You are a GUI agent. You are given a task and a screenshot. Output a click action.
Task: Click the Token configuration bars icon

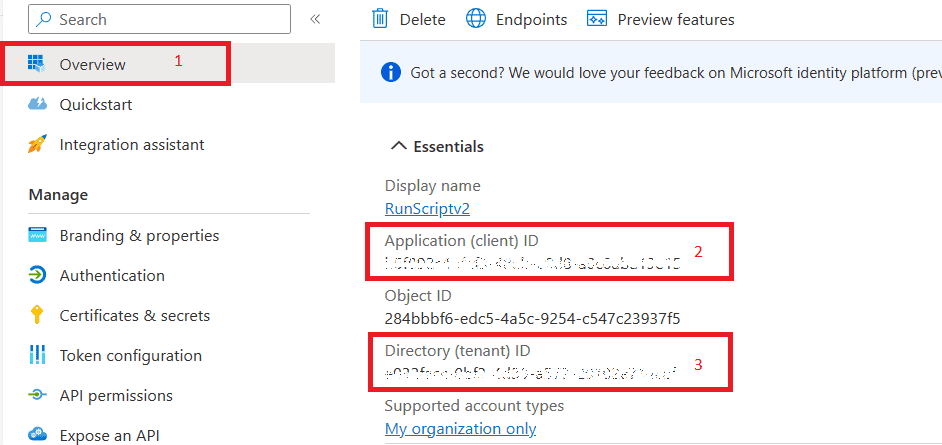click(x=37, y=355)
